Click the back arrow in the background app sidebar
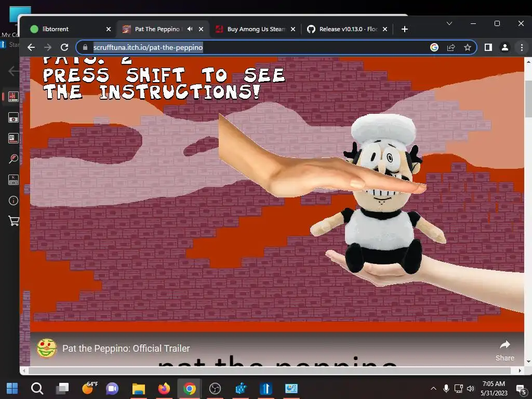 (x=13, y=71)
